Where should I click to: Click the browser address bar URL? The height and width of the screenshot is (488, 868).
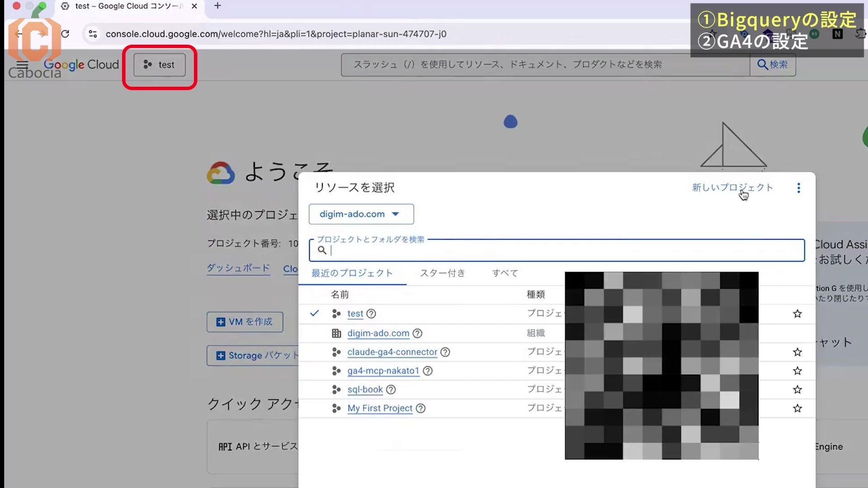276,34
